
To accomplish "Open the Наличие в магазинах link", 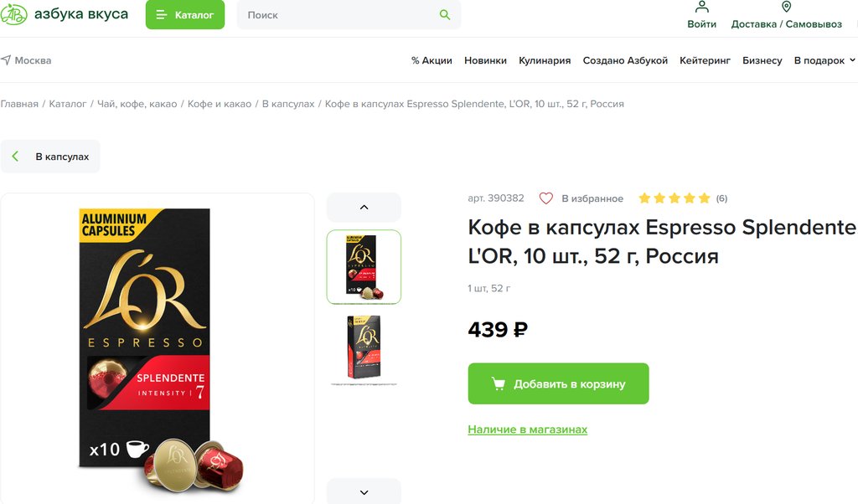I will 528,429.
